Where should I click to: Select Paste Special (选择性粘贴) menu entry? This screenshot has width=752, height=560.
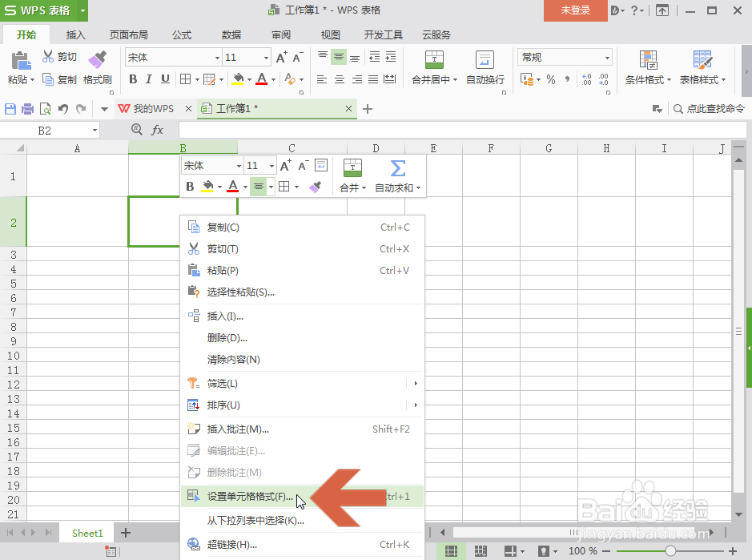pyautogui.click(x=302, y=292)
